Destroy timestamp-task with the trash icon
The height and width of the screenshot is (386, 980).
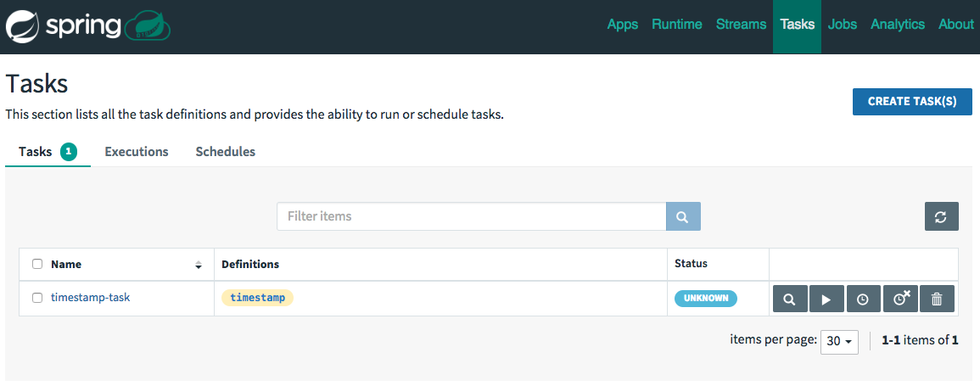937,299
